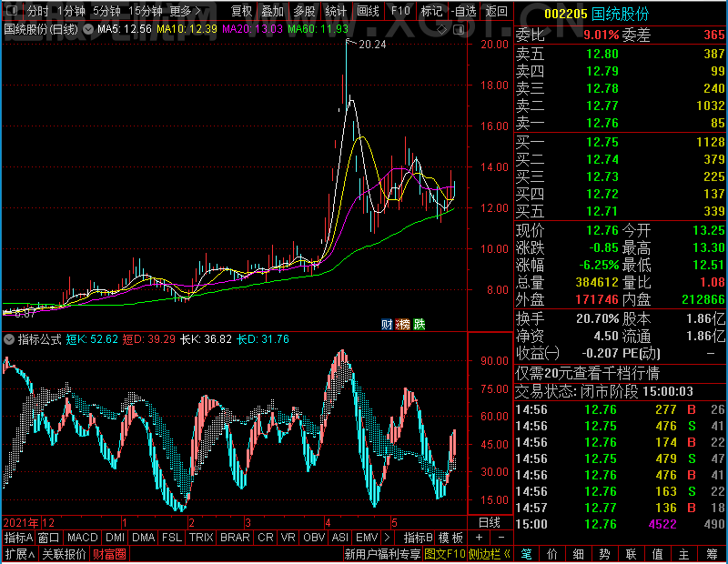Click 买一 bid price 12.75
Viewport: 728px width, 564px height.
click(602, 142)
